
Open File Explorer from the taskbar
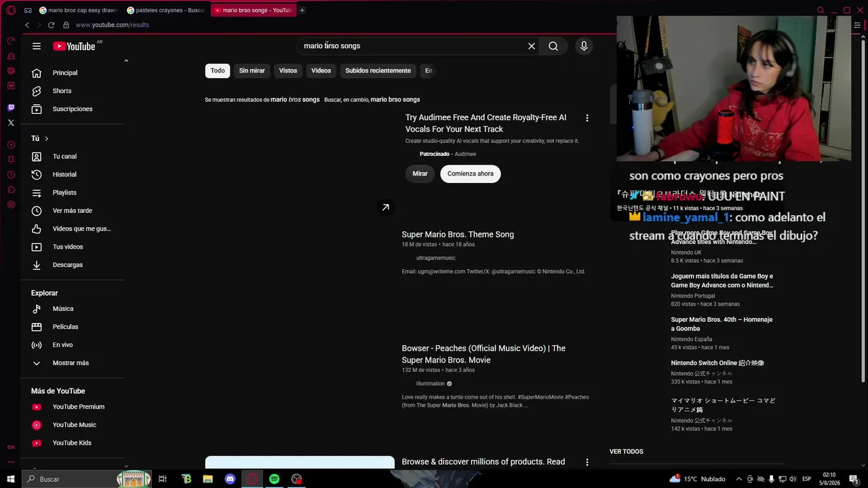[x=208, y=479]
